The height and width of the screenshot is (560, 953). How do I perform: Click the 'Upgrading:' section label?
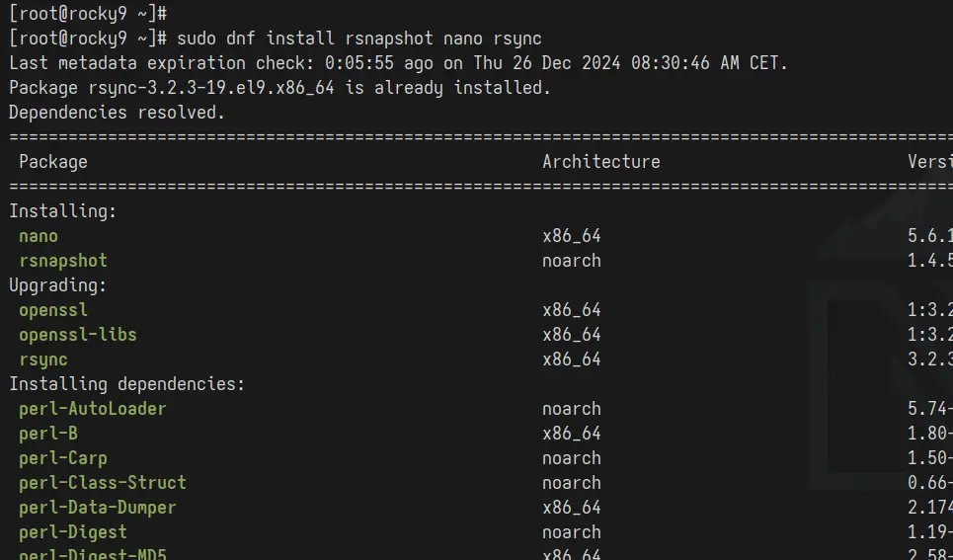57,285
